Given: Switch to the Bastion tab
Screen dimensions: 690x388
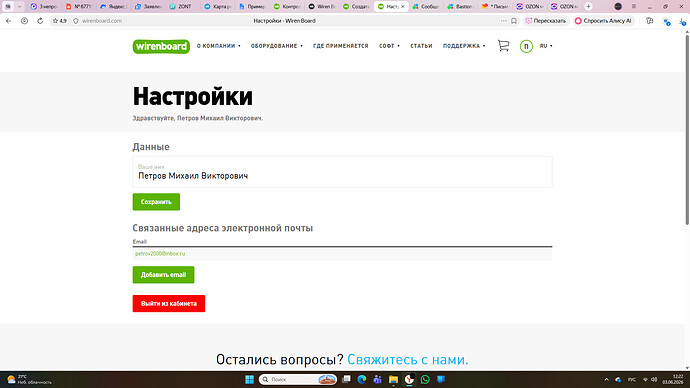Looking at the screenshot, I should pos(460,7).
